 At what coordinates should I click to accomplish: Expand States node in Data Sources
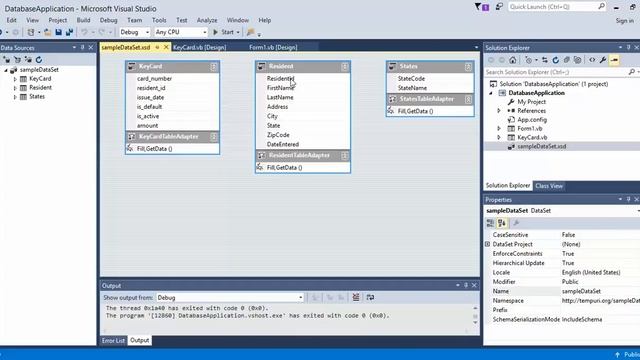[15, 97]
